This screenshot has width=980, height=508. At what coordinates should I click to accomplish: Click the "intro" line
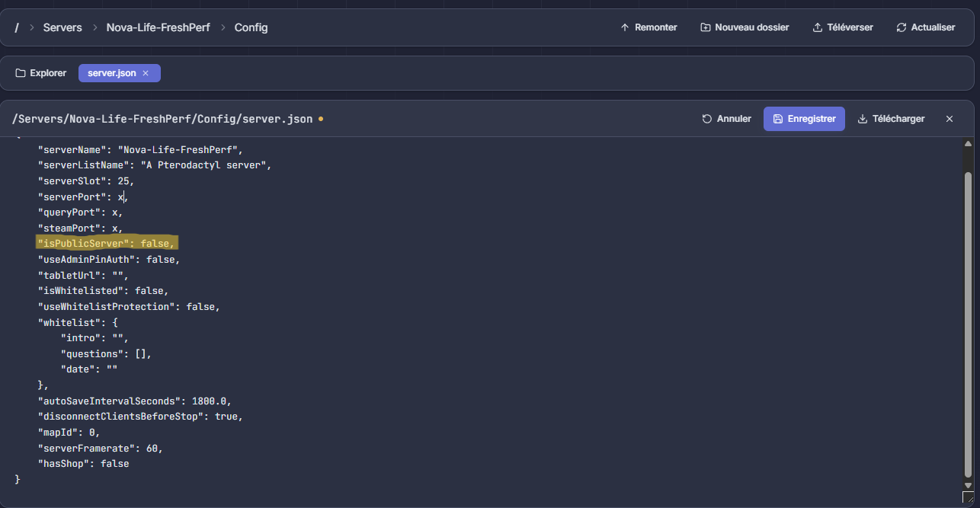[94, 338]
